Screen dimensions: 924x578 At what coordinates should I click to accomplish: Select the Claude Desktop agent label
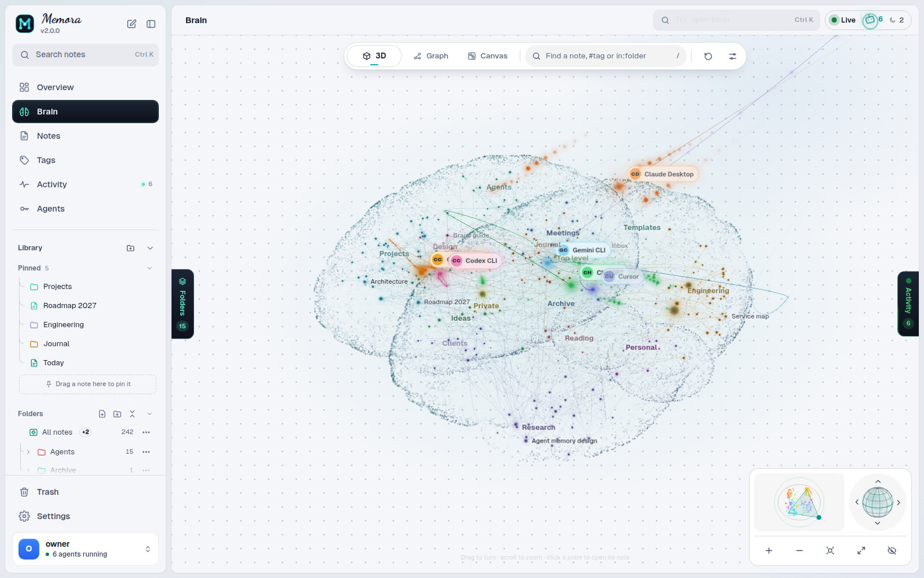click(664, 174)
